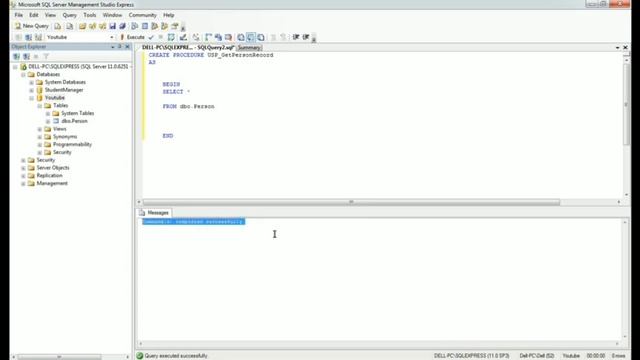The width and height of the screenshot is (640, 360).
Task: Expand the Programmability folder node
Action: coord(40,144)
